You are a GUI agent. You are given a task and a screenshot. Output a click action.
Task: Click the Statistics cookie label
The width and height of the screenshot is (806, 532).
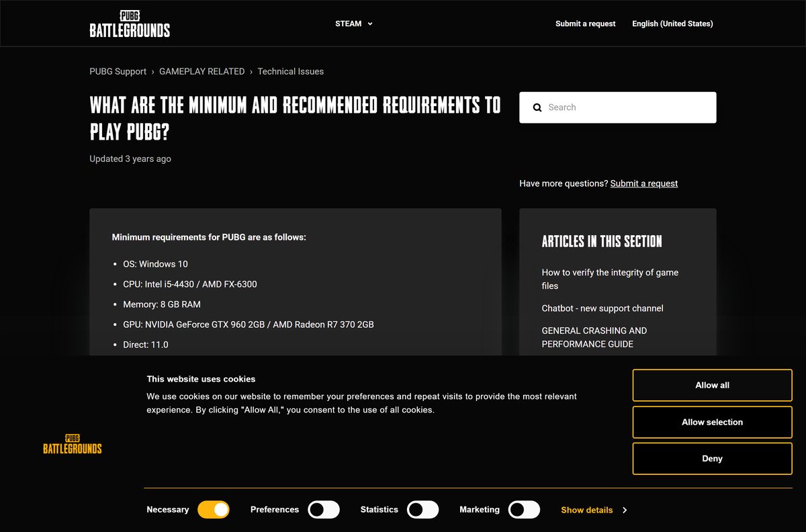[379, 510]
